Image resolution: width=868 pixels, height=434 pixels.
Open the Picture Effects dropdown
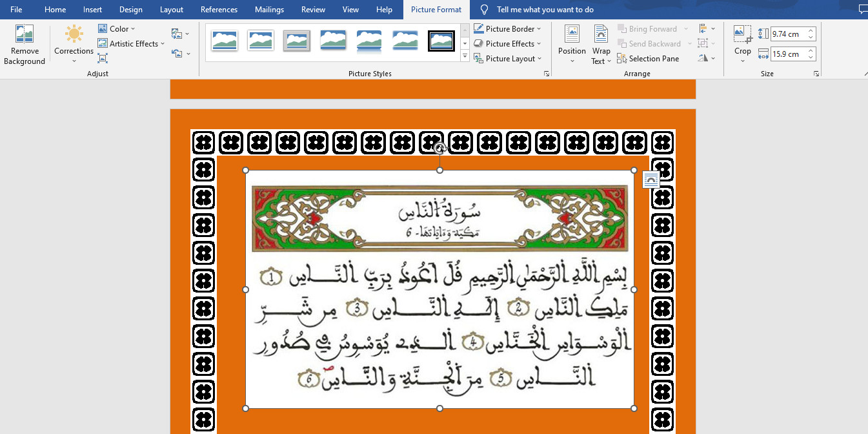pos(507,43)
